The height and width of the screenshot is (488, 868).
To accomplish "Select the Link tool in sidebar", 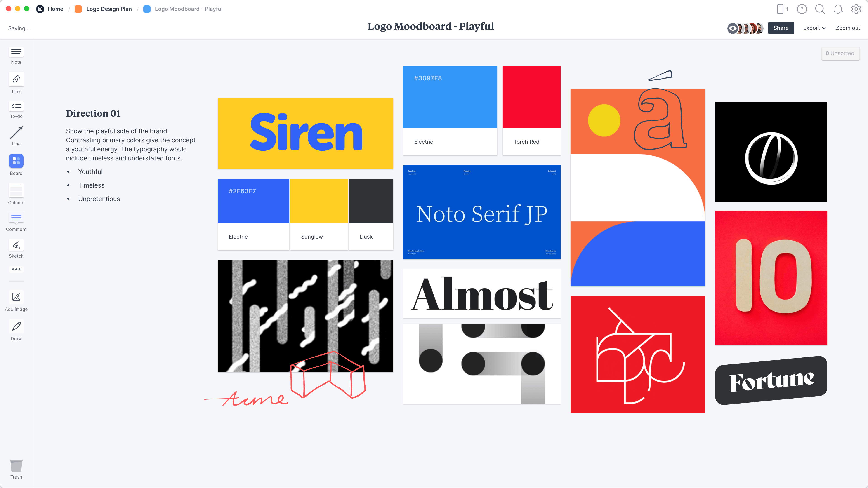I will [x=16, y=83].
